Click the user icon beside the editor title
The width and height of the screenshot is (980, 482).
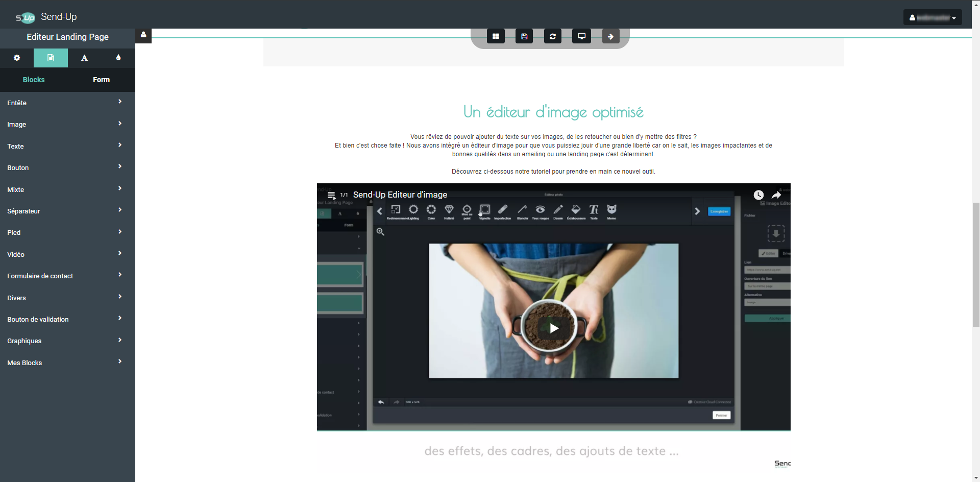[x=143, y=35]
